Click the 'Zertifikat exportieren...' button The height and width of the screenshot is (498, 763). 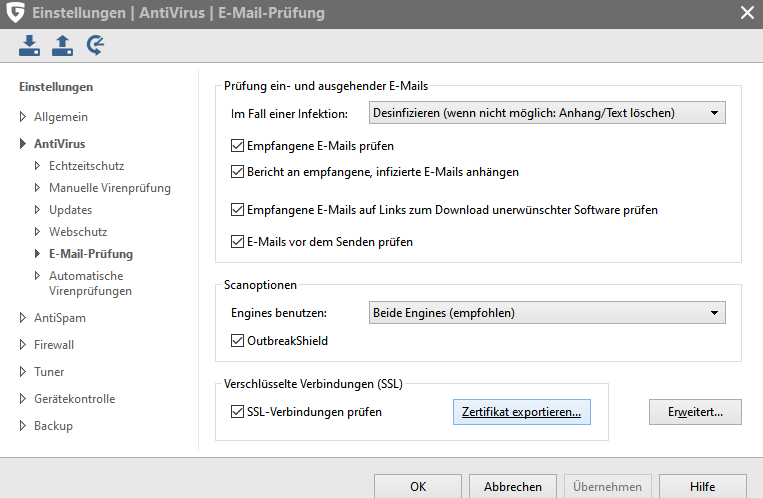pos(521,411)
